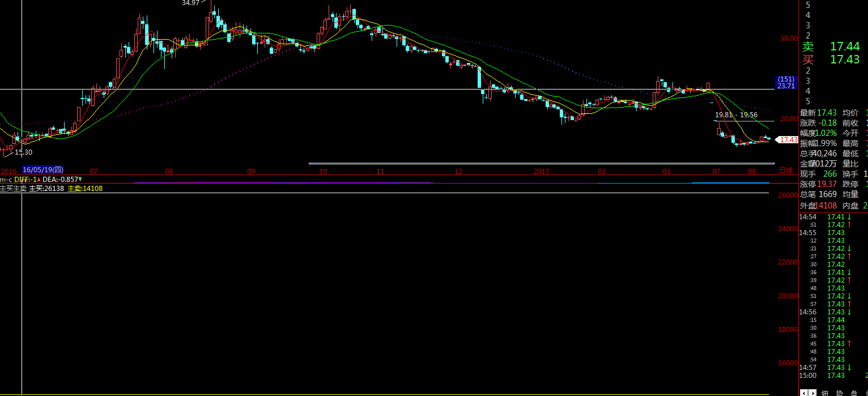Click the 34.97 high price label
Image resolution: width=868 pixels, height=396 pixels.
tap(190, 3)
